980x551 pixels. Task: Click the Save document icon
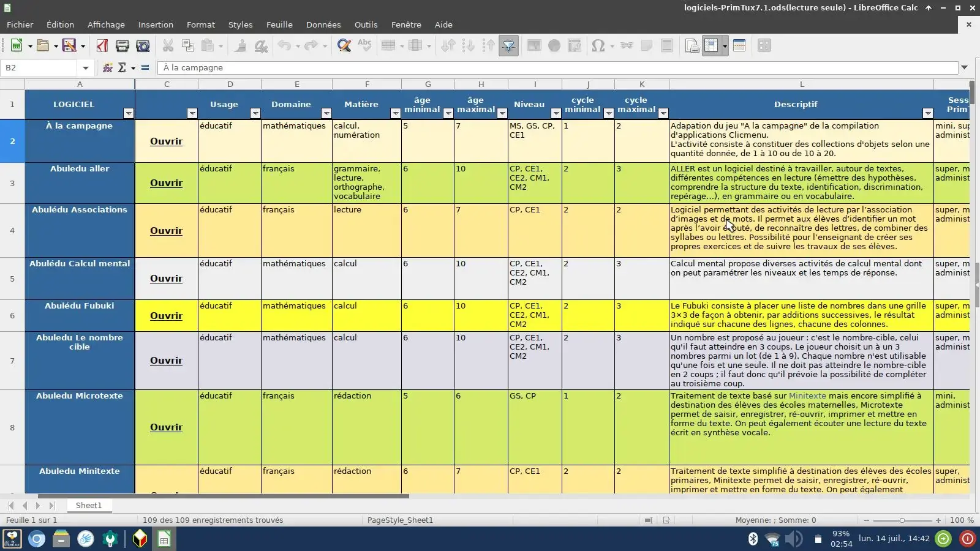[69, 46]
